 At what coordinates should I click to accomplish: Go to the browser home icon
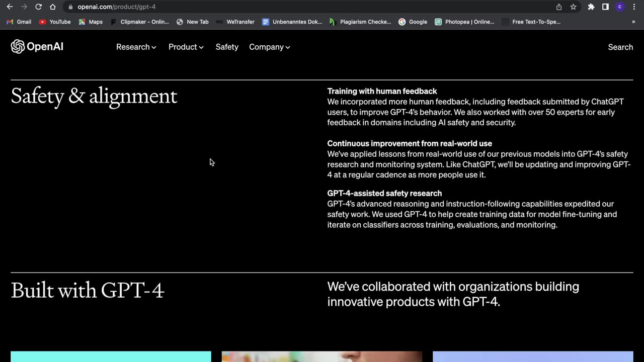[x=53, y=7]
